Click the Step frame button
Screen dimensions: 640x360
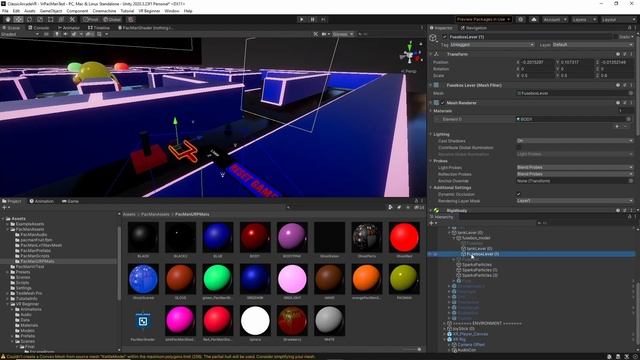[x=323, y=19]
